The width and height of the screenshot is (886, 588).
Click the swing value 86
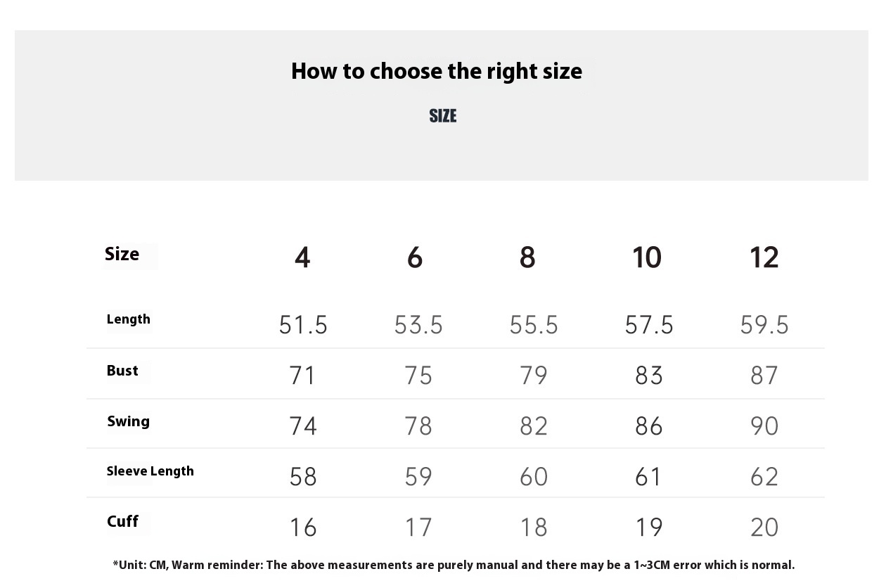pyautogui.click(x=649, y=426)
